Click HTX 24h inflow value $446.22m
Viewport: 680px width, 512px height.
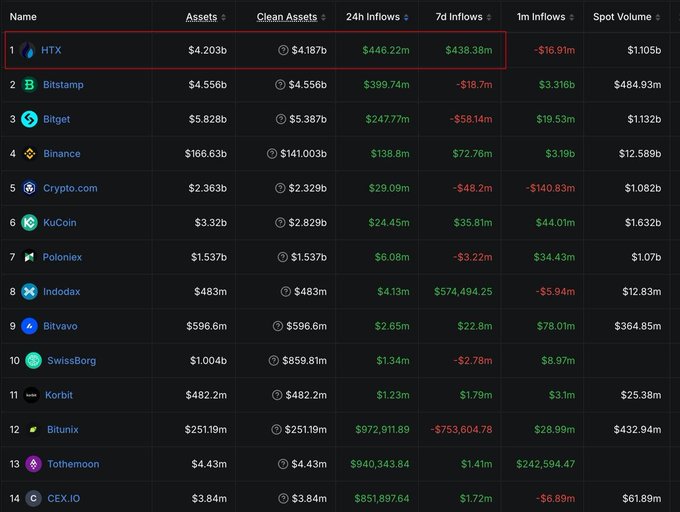pos(386,50)
